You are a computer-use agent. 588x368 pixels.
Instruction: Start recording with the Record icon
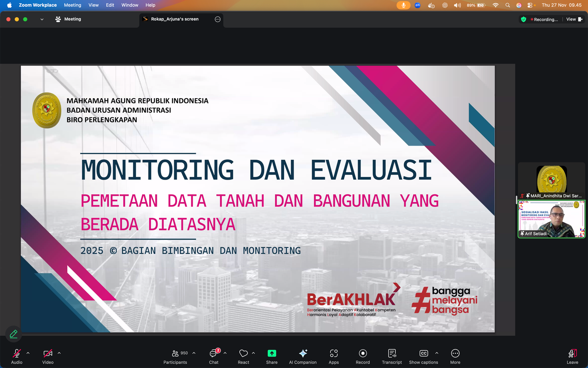[x=362, y=353]
